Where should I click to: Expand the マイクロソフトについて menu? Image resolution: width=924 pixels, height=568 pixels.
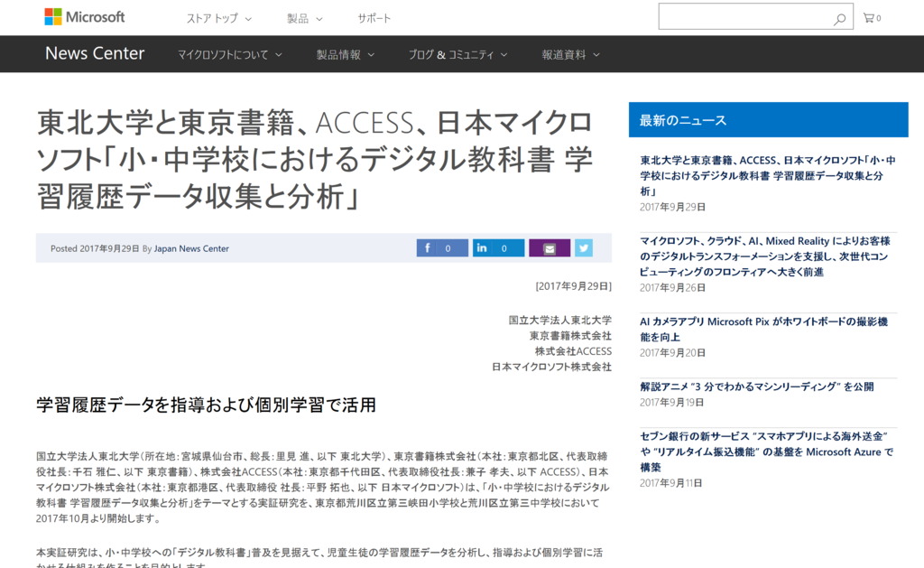230,54
